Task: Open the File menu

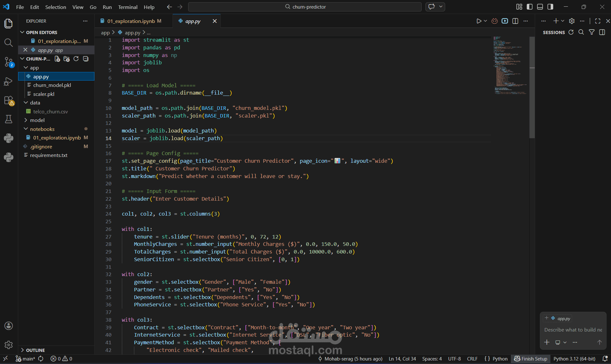Action: [20, 7]
